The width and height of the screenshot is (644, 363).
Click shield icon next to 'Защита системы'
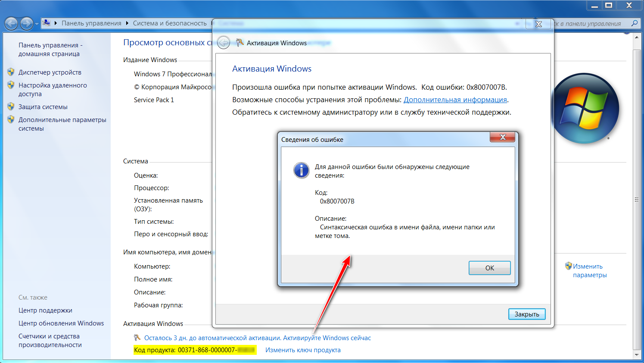pos(11,106)
